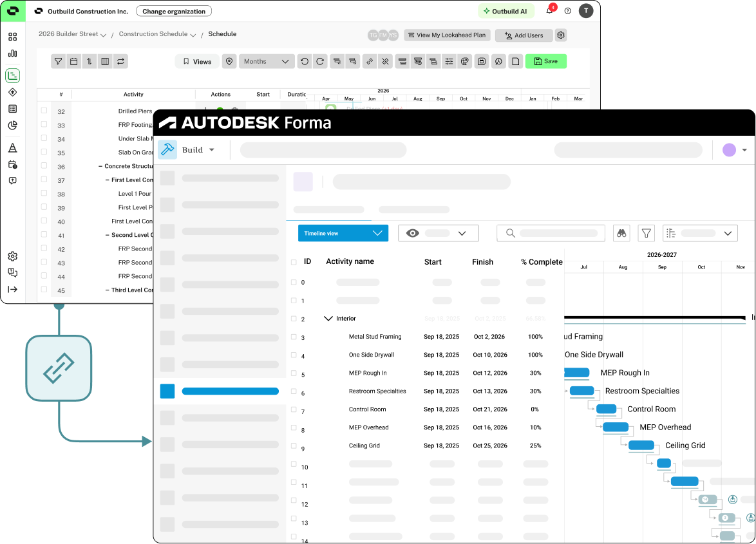The image size is (756, 544).
Task: Open the Construction Schedule breadcrumb dropdown
Action: click(x=157, y=34)
